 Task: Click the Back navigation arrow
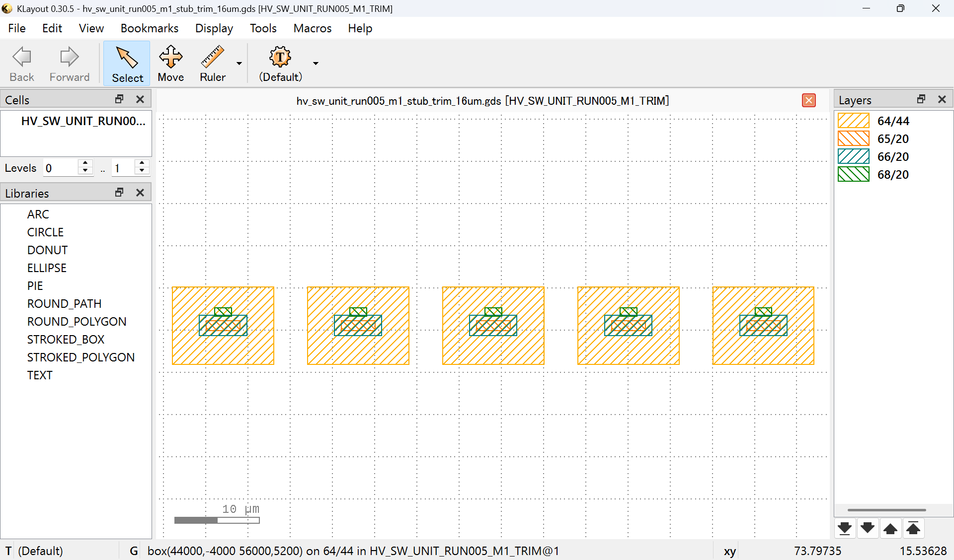pos(22,64)
